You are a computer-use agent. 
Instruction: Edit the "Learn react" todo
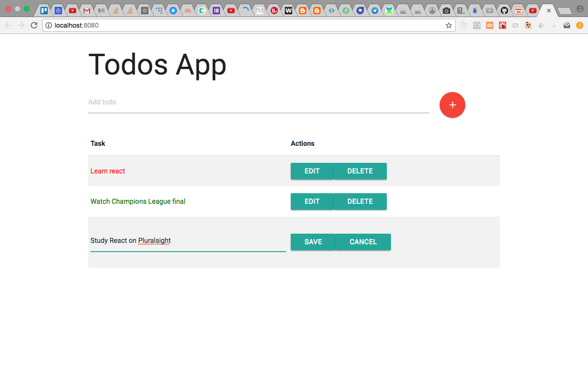coord(312,171)
